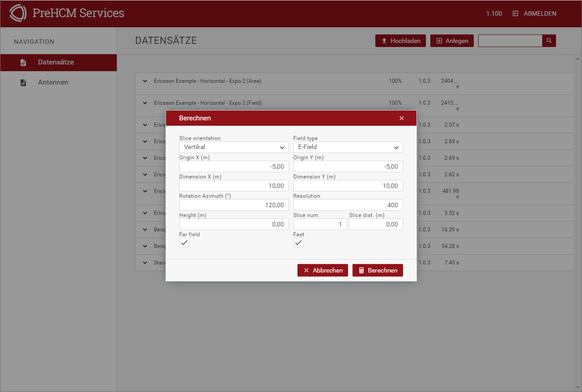
Task: Expand the row with 3.52 s duration
Action: point(145,213)
